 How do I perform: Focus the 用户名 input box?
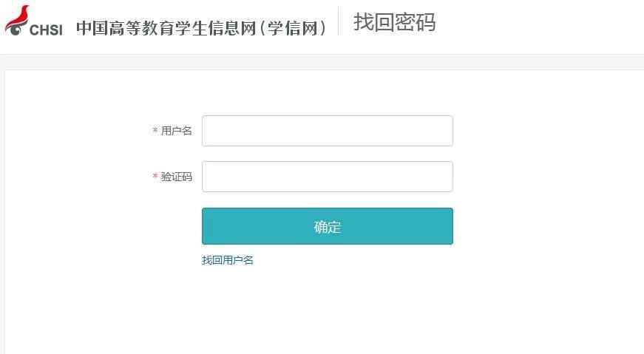328,131
